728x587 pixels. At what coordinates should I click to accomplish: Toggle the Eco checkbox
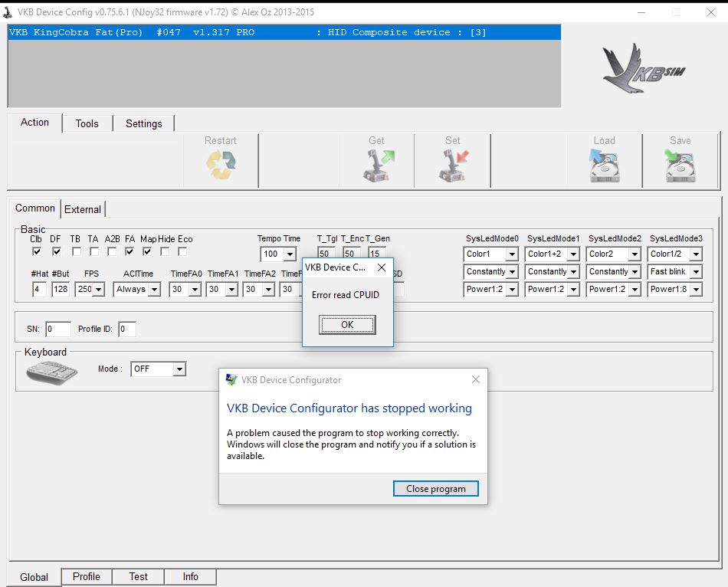[x=183, y=251]
